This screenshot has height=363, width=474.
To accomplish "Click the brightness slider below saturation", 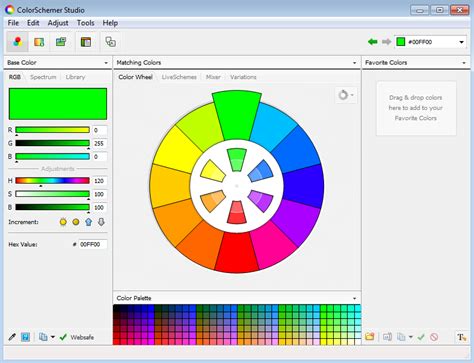I will 52,207.
